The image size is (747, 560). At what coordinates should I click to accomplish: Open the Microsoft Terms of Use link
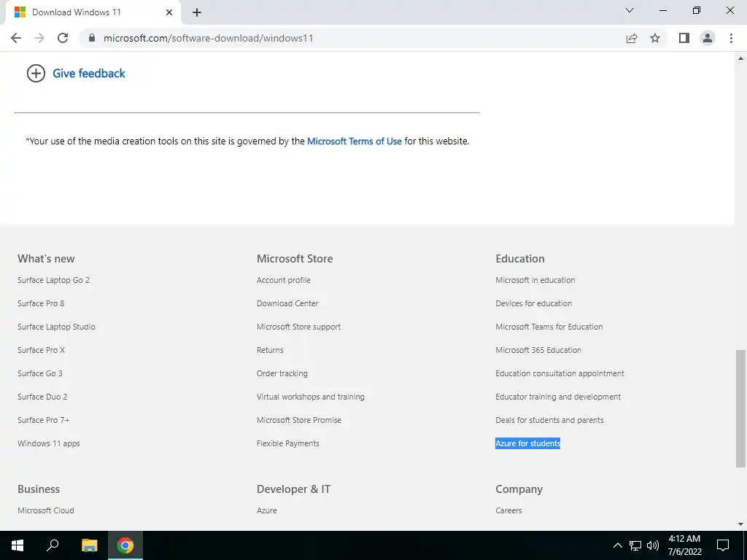354,141
